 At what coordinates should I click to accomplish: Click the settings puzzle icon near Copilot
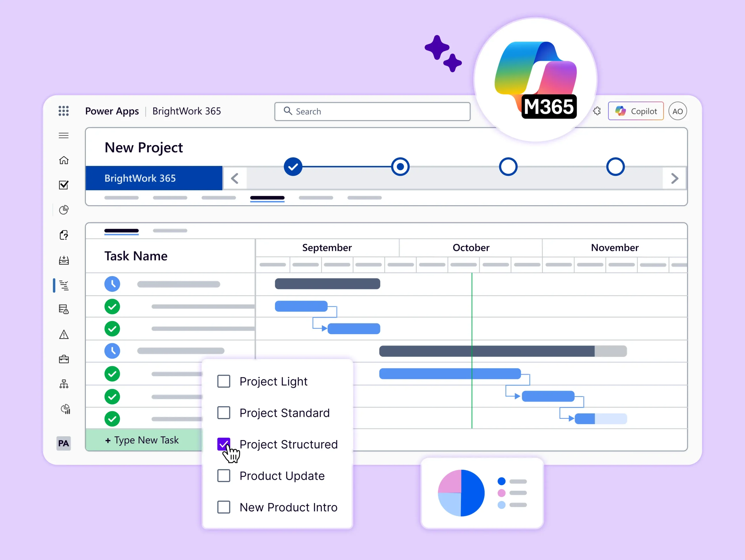click(x=597, y=111)
